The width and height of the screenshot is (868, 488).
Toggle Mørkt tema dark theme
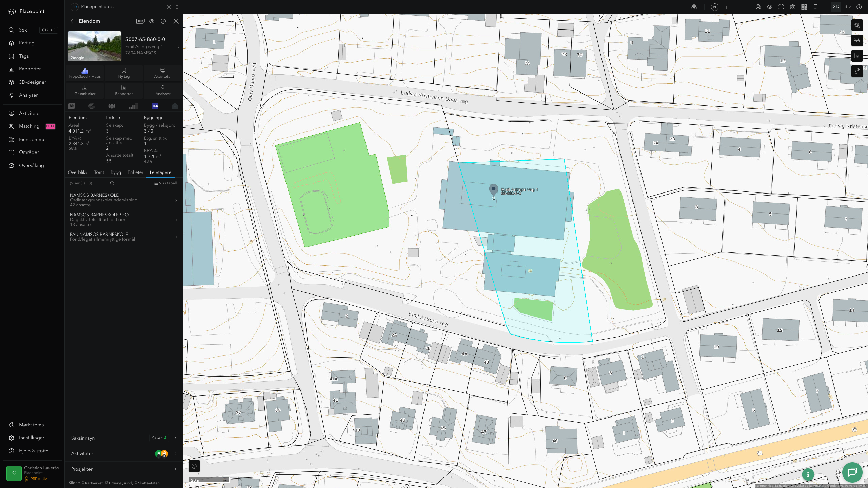31,425
